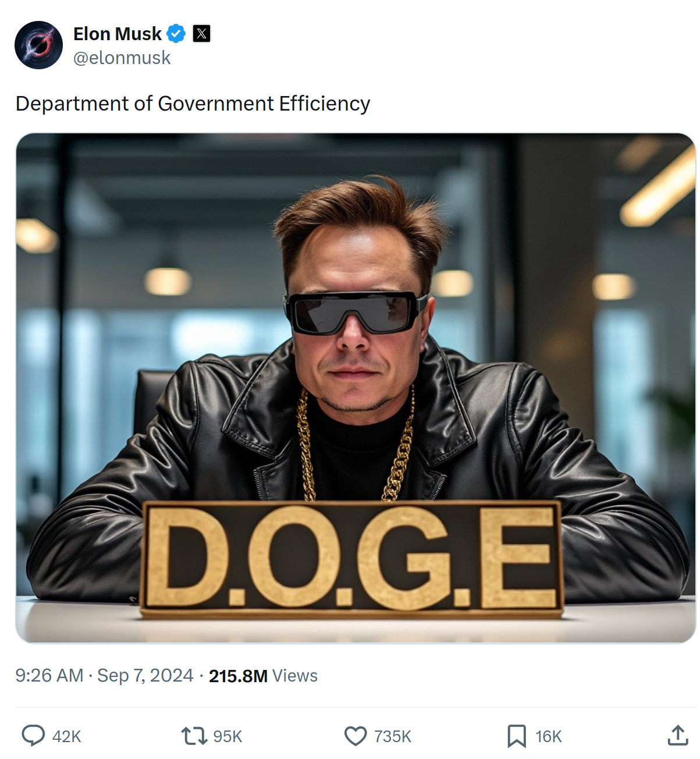
Task: Open the @elonmusk handle link
Action: tap(122, 58)
